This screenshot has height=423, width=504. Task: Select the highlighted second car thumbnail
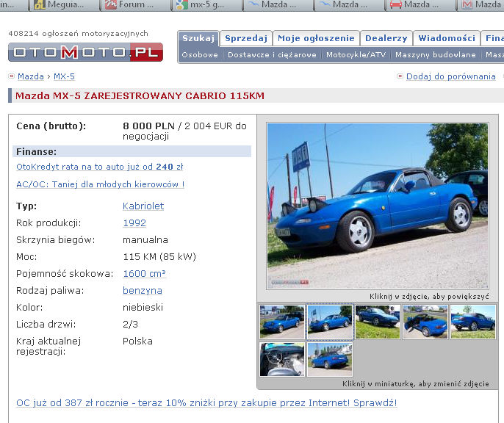coord(329,322)
